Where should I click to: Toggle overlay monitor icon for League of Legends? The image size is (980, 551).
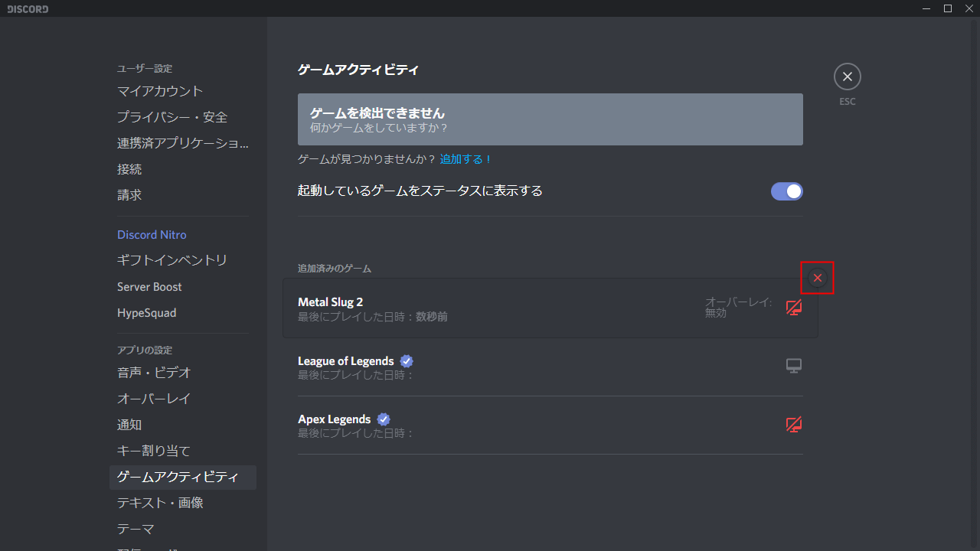coord(794,366)
